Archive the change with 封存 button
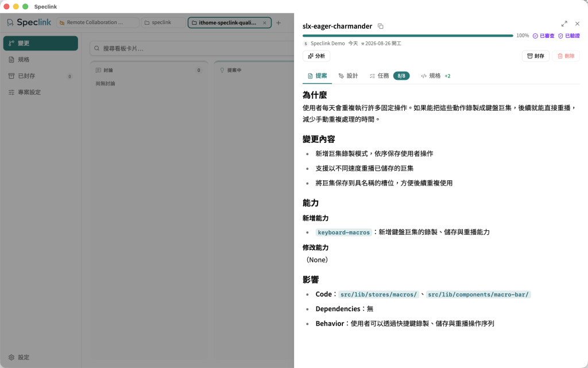588x368 pixels. tap(536, 56)
